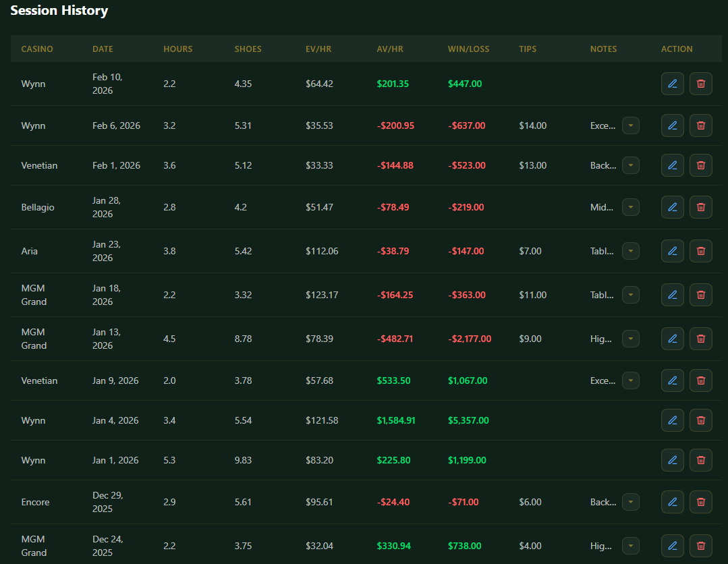Edit the Wynn Feb 10 session entry
The image size is (728, 564).
(x=672, y=84)
